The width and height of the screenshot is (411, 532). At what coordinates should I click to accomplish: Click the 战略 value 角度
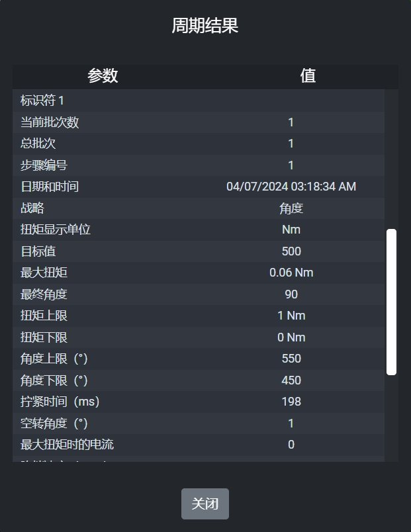[x=291, y=208]
